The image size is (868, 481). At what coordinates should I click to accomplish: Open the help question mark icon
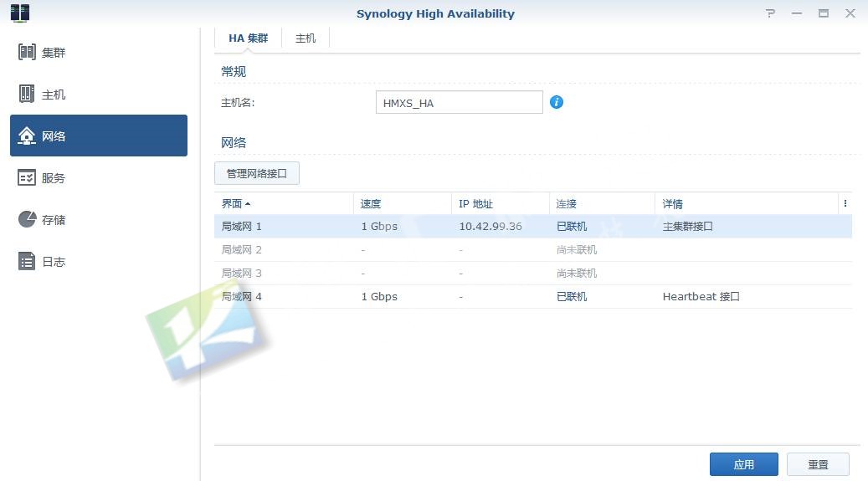771,13
